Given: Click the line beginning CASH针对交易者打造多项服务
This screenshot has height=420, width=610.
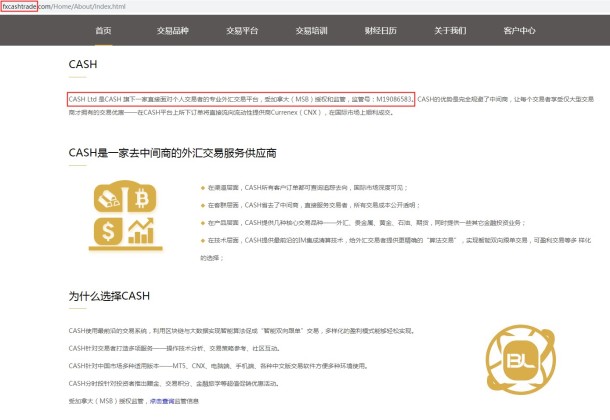Looking at the screenshot, I should (x=174, y=348).
